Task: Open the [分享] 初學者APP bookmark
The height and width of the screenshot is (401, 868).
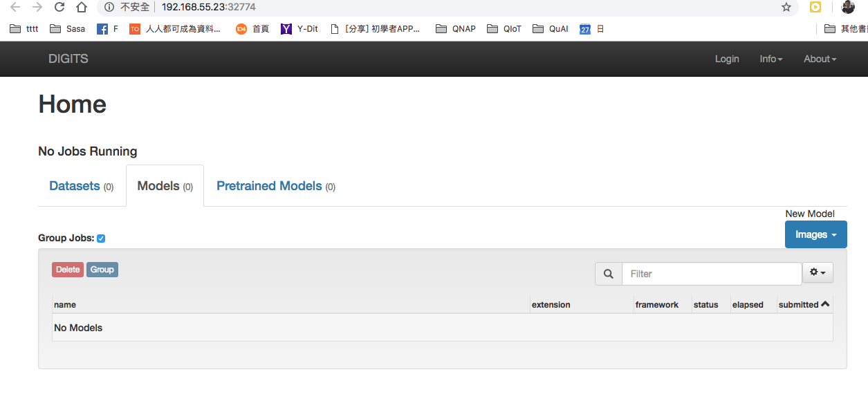Action: tap(375, 29)
